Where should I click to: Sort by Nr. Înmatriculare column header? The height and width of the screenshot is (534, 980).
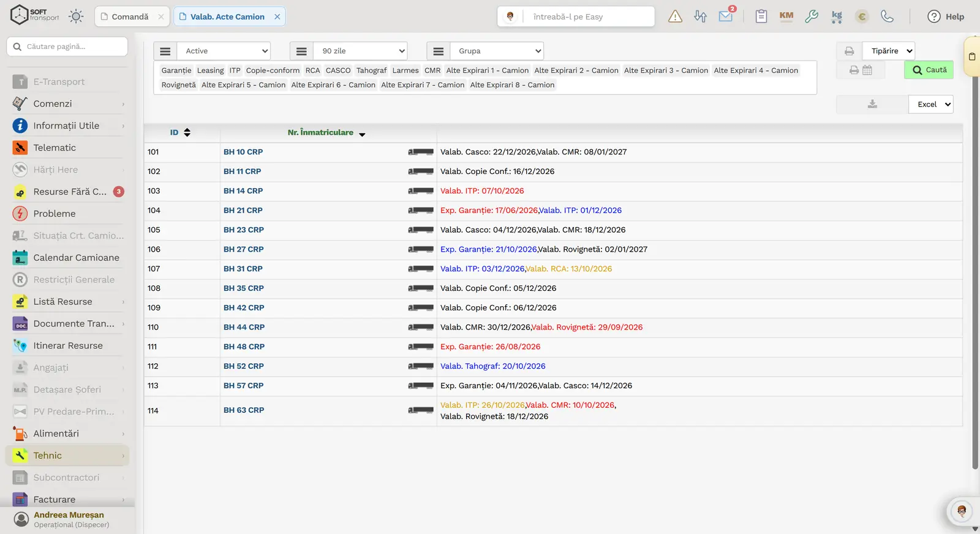pos(326,132)
